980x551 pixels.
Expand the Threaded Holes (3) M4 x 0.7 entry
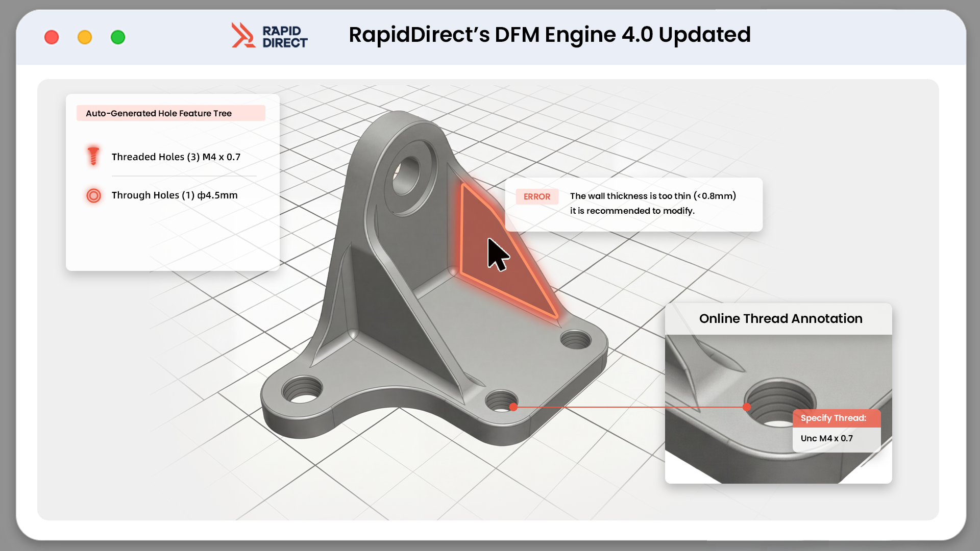tap(176, 157)
